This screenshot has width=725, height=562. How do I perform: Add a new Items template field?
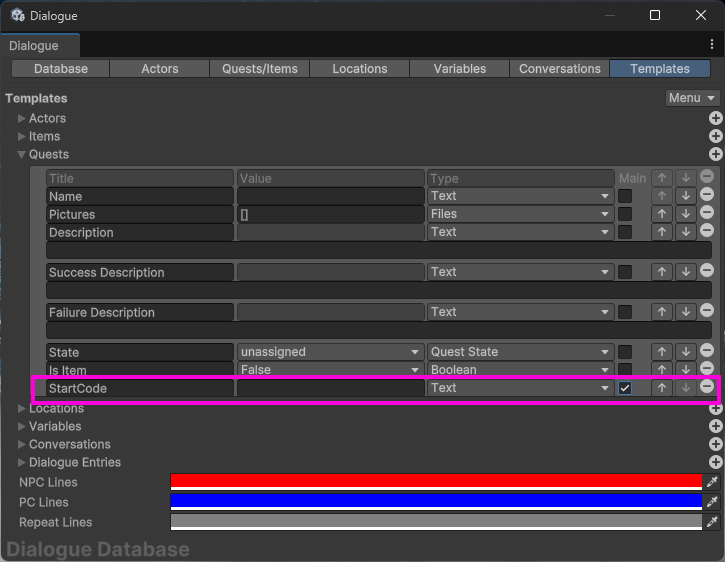click(715, 136)
